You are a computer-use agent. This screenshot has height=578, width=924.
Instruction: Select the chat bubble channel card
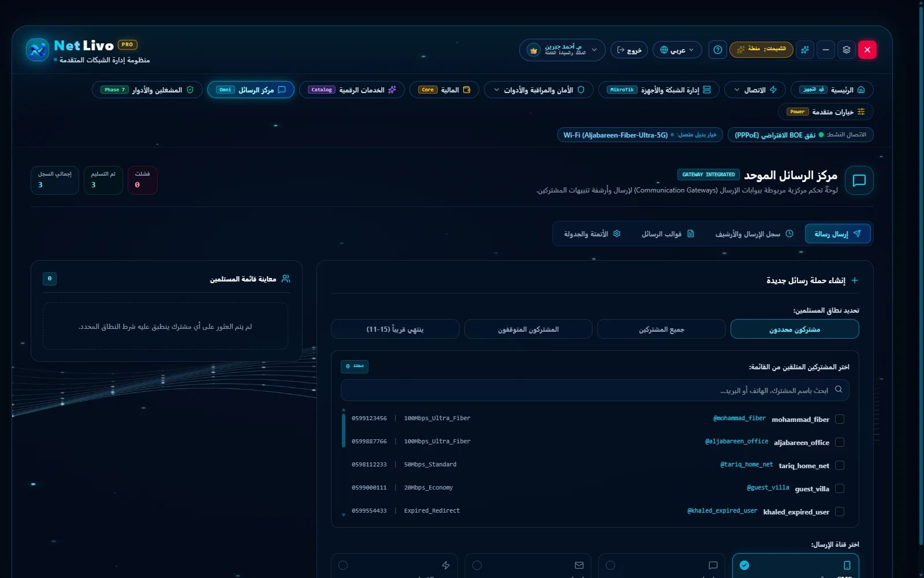pos(662,565)
